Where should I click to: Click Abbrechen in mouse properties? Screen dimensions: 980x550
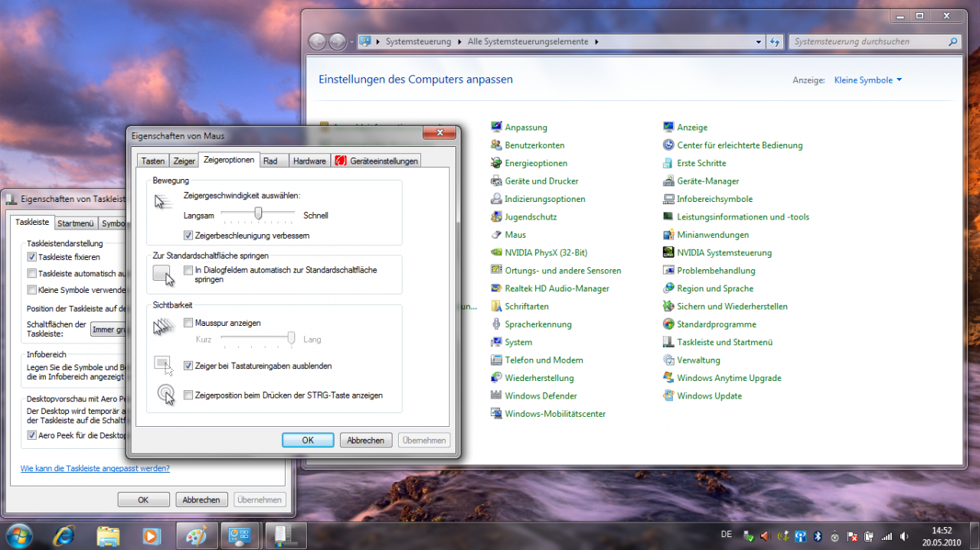366,441
